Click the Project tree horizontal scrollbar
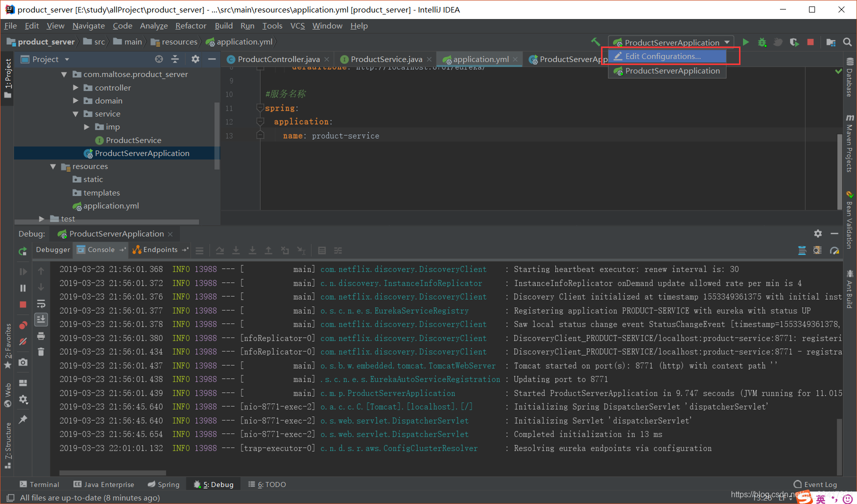The width and height of the screenshot is (857, 504). (106, 221)
